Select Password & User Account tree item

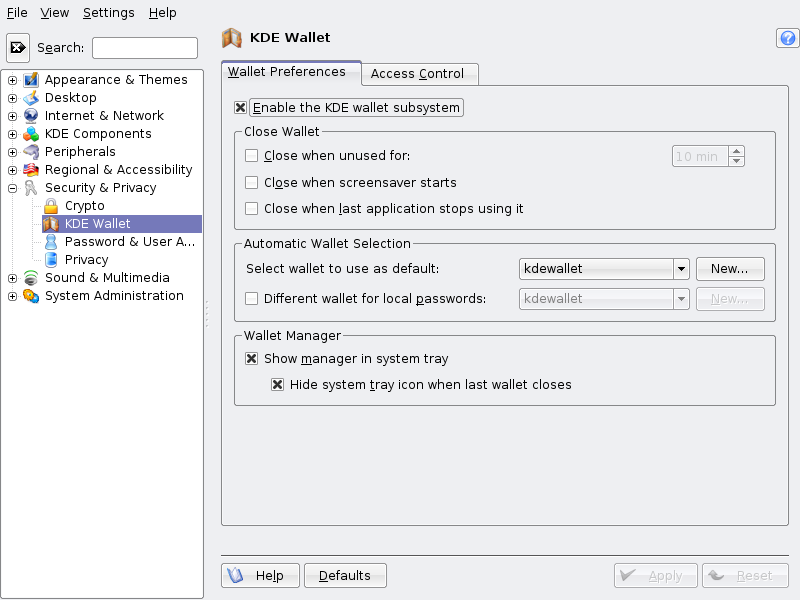pyautogui.click(x=129, y=242)
